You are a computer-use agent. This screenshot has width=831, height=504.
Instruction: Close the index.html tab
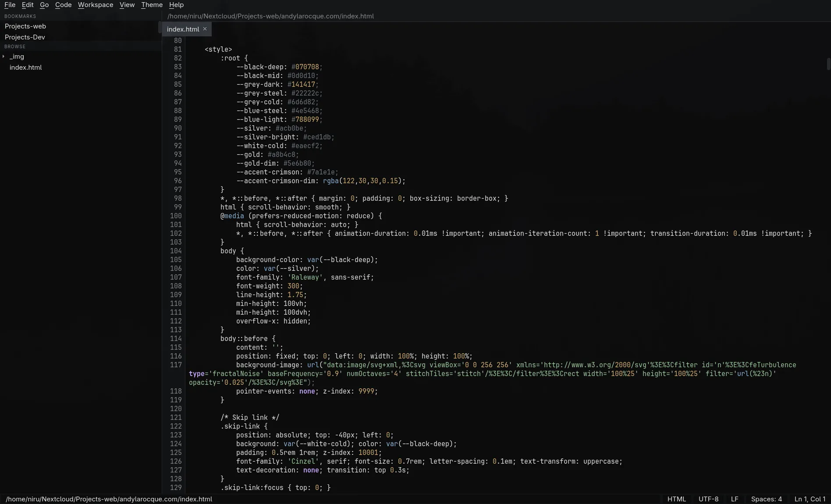205,29
